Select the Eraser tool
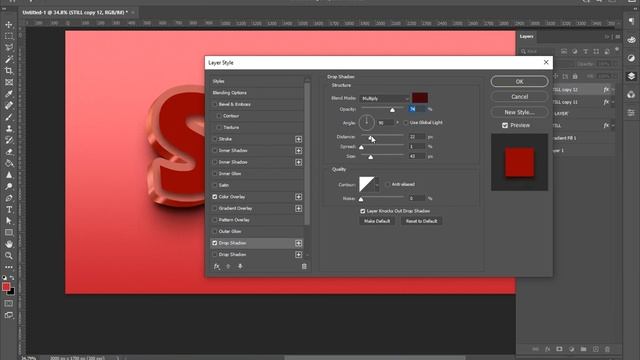The height and width of the screenshot is (360, 640). tap(9, 151)
